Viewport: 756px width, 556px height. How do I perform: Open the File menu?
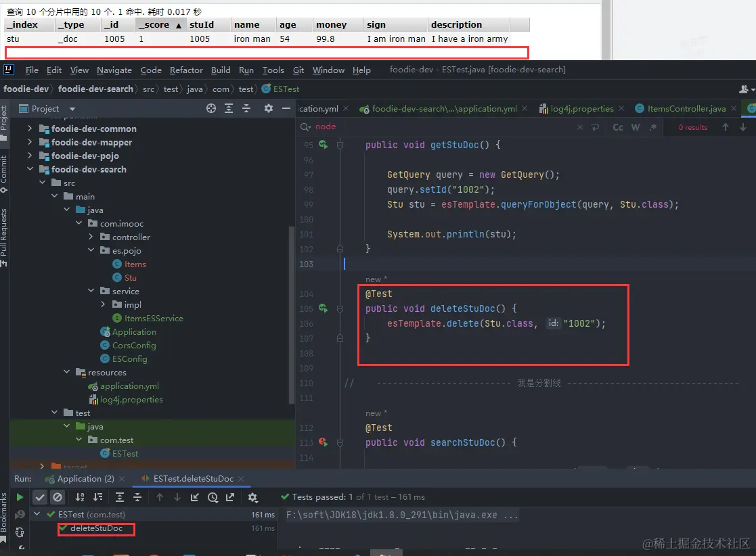coord(32,70)
